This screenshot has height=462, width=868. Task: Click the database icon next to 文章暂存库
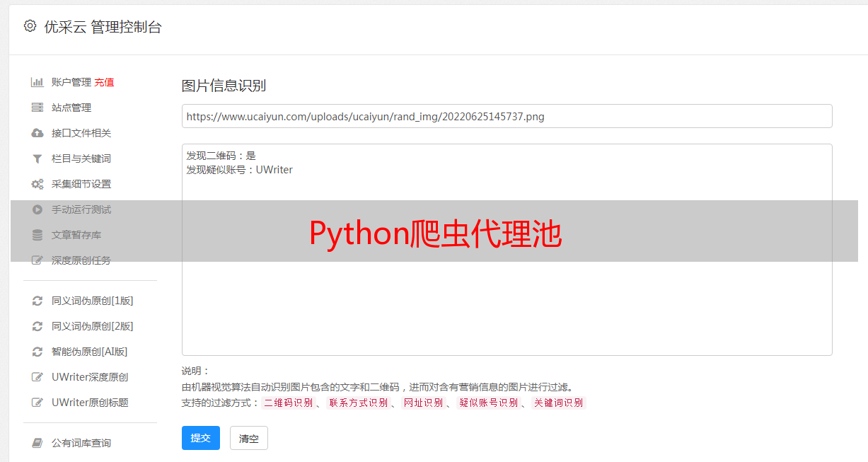point(37,235)
